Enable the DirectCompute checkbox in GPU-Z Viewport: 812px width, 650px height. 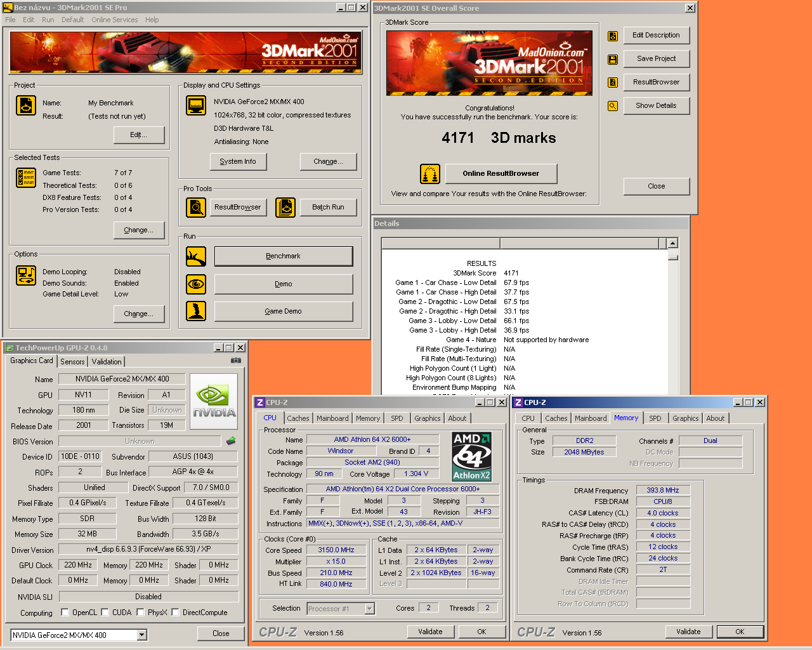175,613
